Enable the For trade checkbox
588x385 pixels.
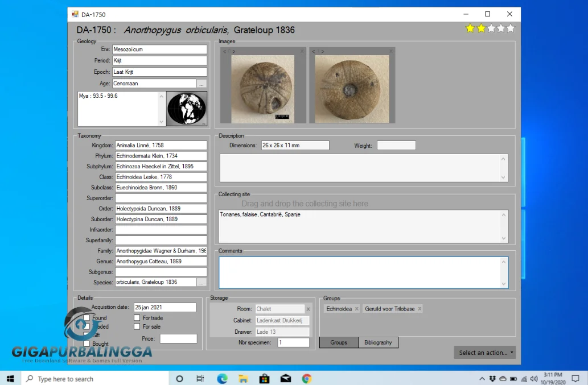(x=137, y=318)
